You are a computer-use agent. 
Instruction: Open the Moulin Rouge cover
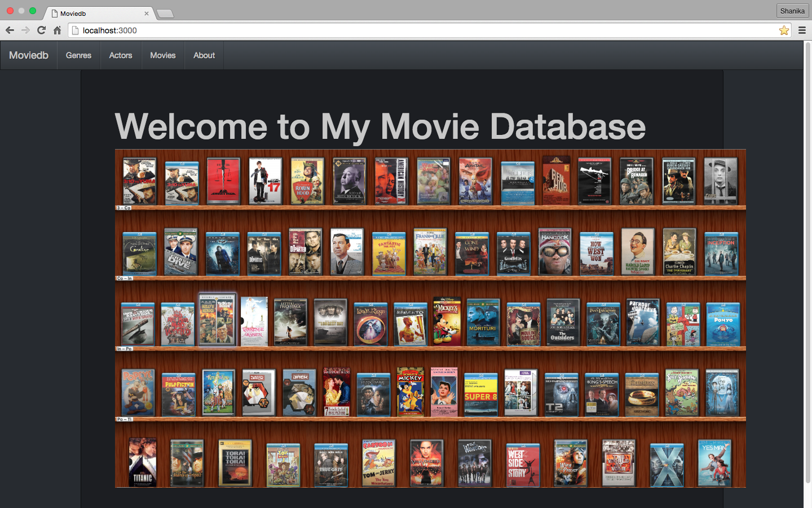pyautogui.click(x=524, y=324)
